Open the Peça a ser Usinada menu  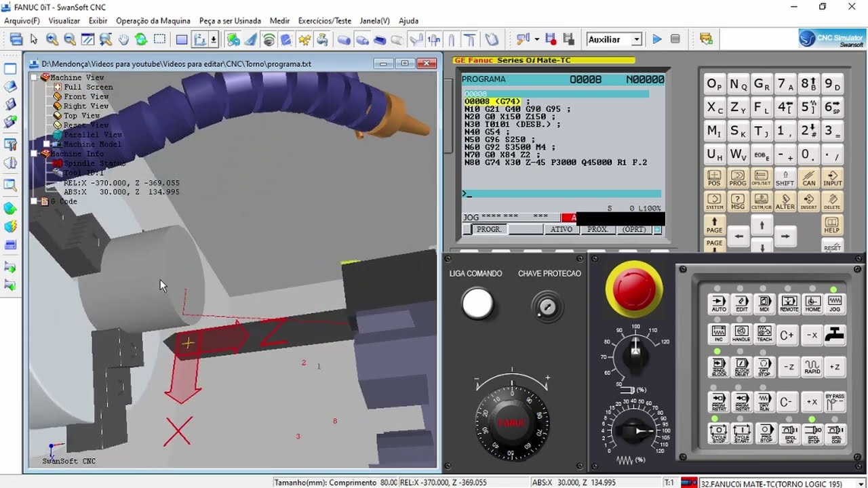[x=230, y=21]
